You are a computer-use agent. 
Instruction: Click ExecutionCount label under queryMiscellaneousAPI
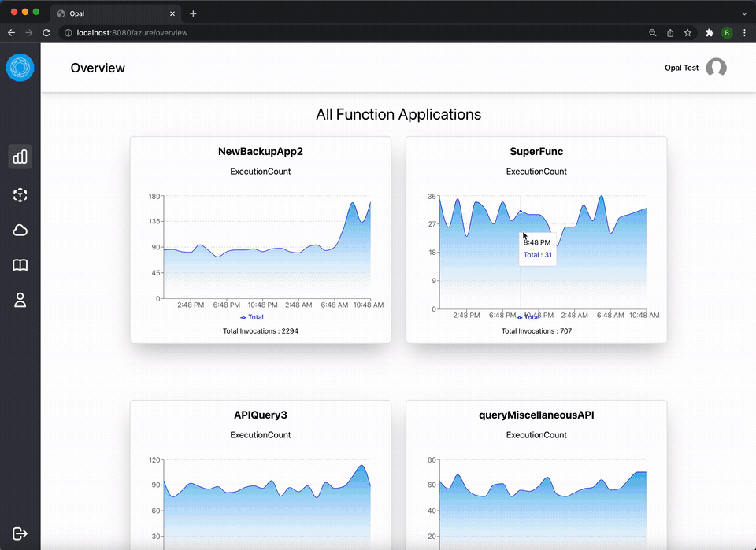pyautogui.click(x=536, y=435)
